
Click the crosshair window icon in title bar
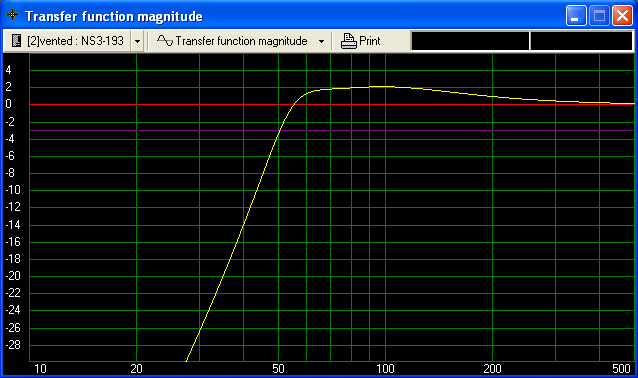coord(13,15)
